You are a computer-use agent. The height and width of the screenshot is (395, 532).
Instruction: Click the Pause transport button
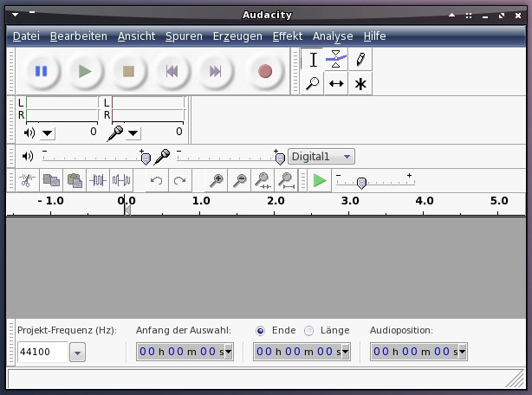(42, 72)
